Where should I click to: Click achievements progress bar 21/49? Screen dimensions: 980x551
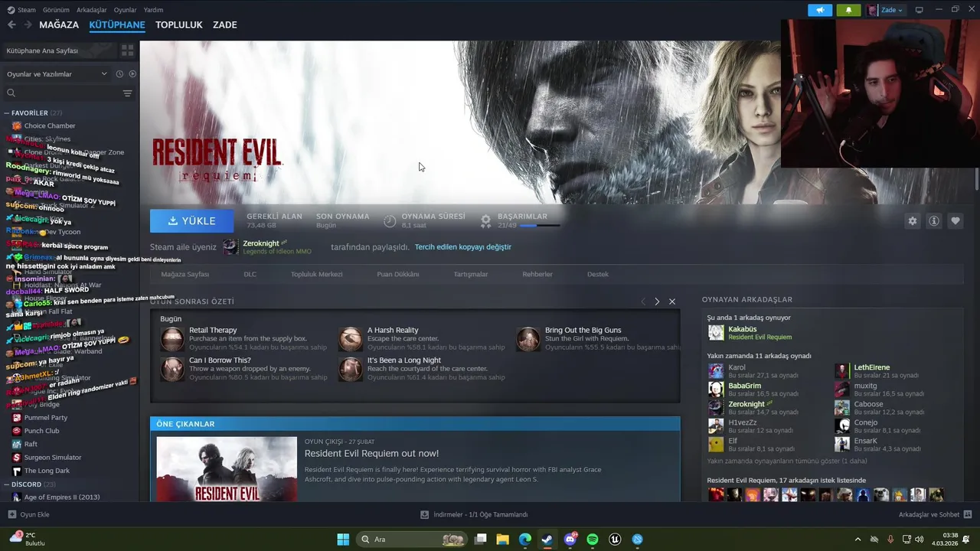click(539, 226)
